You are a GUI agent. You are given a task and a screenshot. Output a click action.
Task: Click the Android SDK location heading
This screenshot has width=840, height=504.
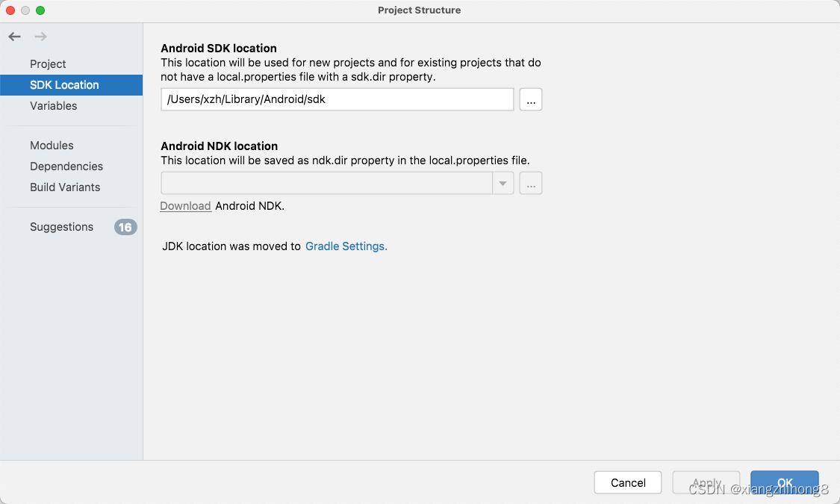point(219,49)
